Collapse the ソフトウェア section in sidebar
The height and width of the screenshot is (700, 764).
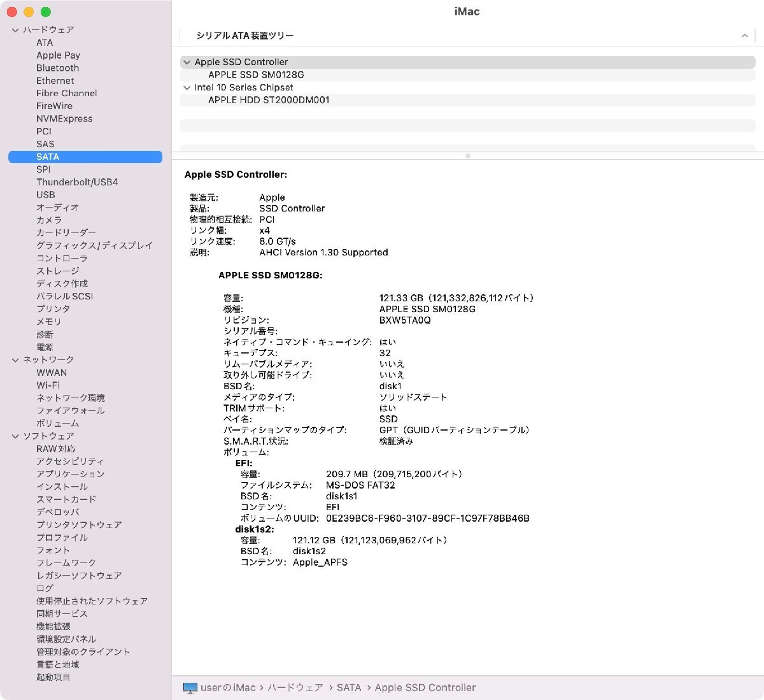15,436
